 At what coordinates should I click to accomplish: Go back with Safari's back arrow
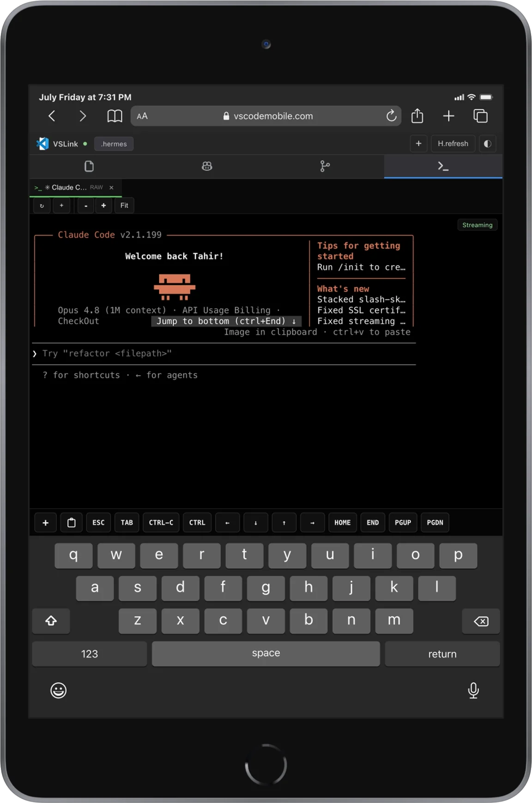pos(52,116)
